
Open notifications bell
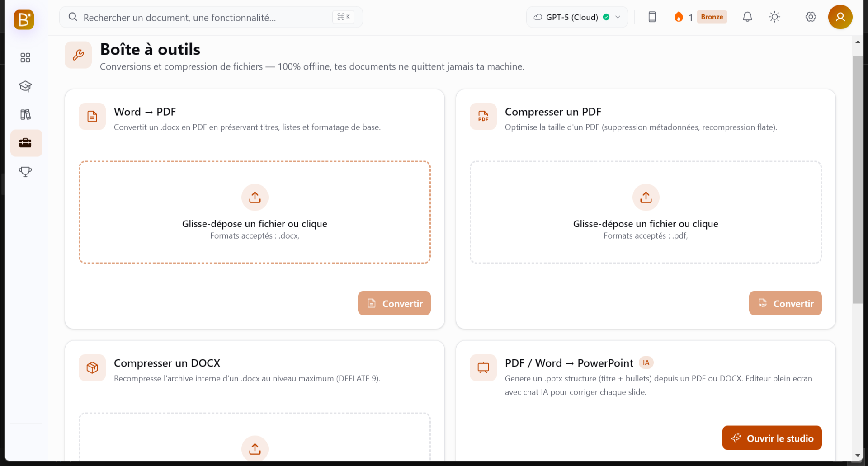(748, 17)
